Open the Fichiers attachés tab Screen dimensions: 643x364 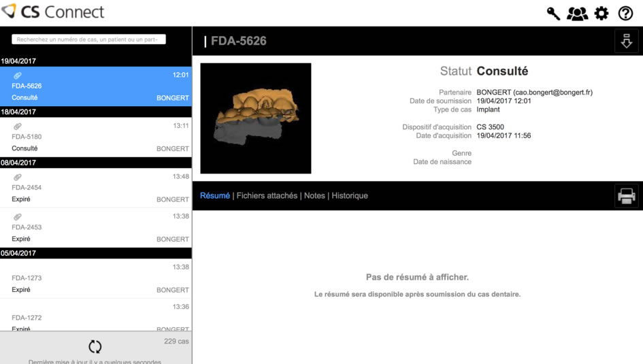pyautogui.click(x=267, y=196)
